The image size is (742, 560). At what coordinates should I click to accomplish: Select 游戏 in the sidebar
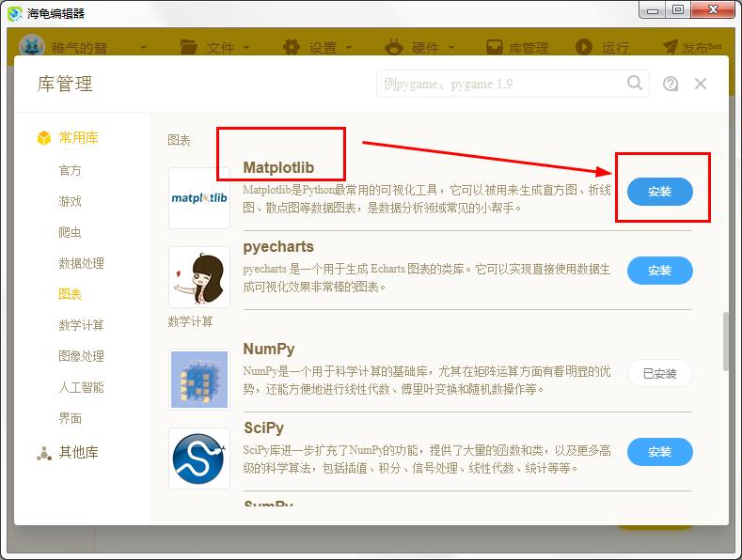(70, 201)
